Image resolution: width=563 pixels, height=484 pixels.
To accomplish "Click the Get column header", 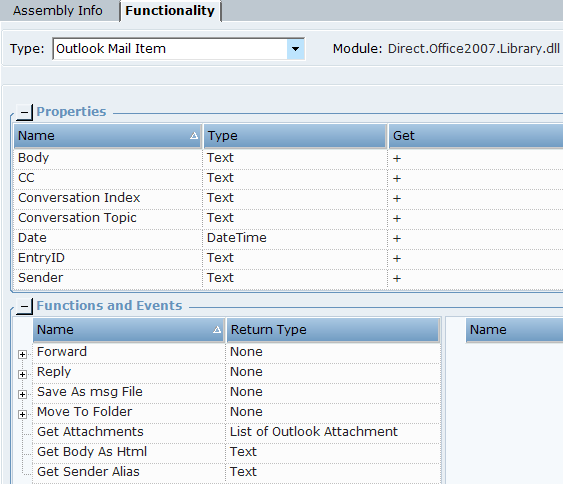I will pyautogui.click(x=476, y=136).
